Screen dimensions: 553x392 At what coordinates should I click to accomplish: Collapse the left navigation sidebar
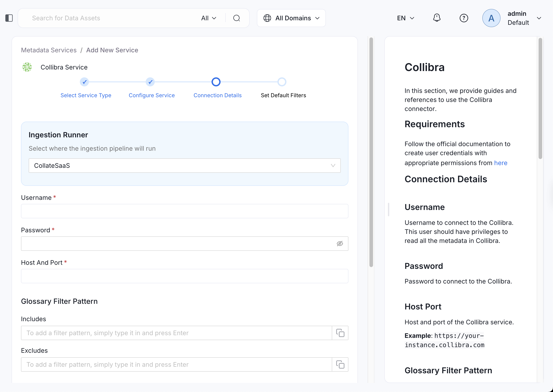pos(9,18)
